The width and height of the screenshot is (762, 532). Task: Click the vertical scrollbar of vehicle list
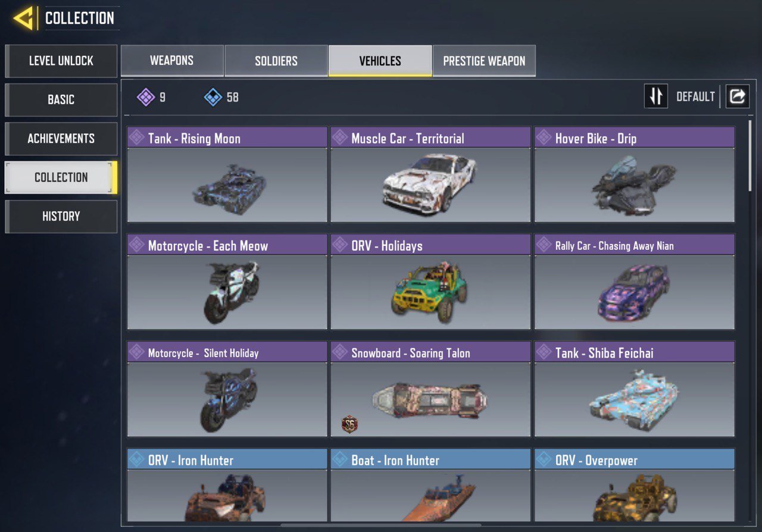click(750, 156)
